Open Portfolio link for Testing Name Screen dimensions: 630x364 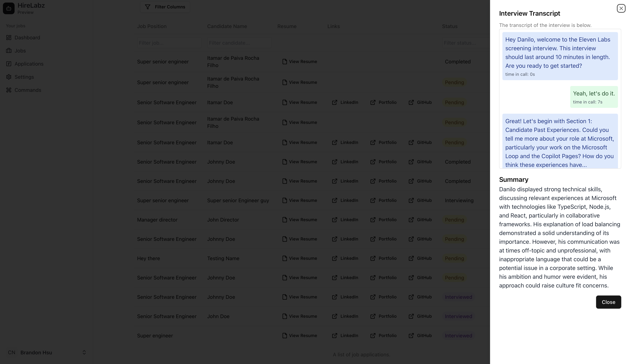pos(383,258)
